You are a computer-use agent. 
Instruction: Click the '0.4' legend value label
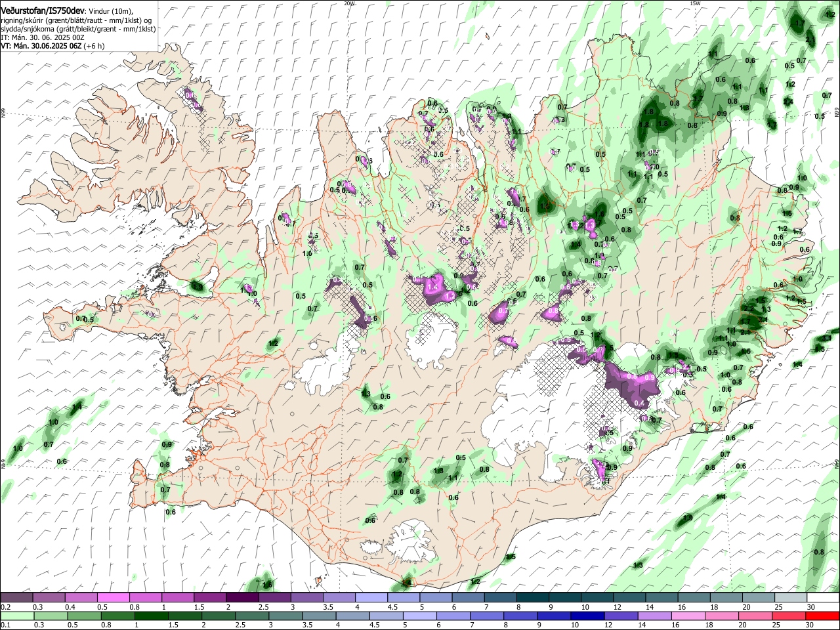70,607
